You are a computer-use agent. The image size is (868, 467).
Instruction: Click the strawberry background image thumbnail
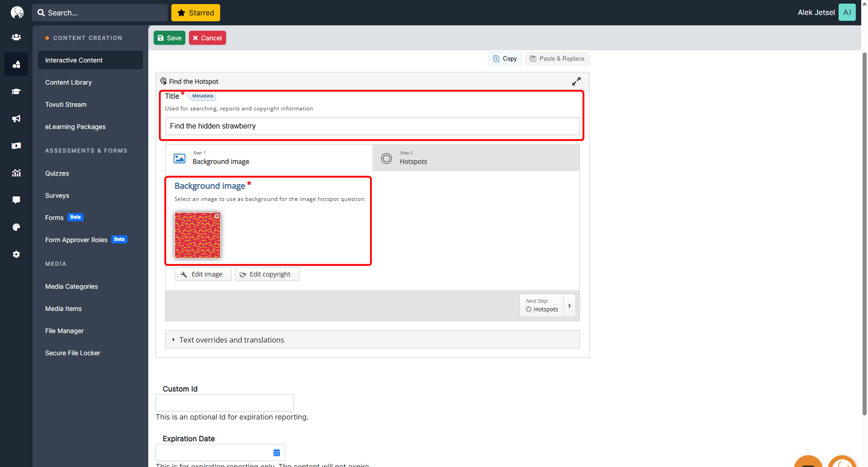(198, 235)
